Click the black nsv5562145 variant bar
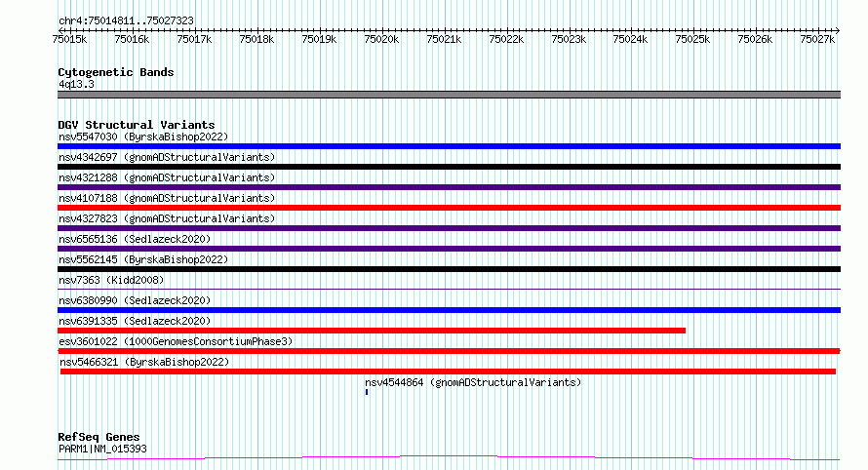The image size is (868, 470). (x=449, y=269)
